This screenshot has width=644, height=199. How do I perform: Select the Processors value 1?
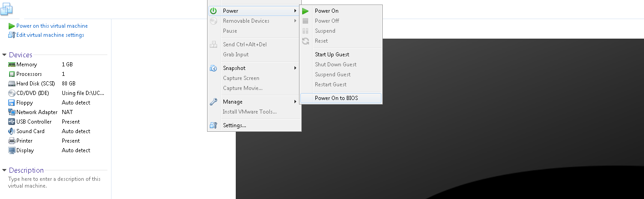pos(63,74)
